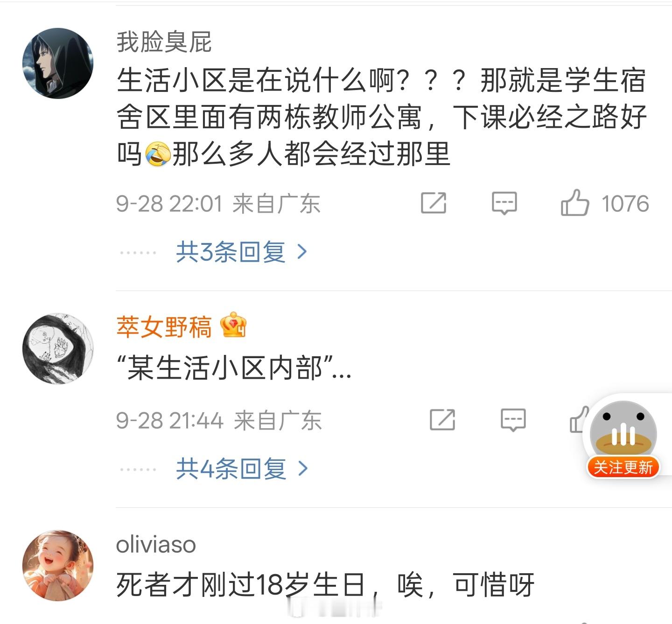Reply to 我脸臭屁's comment via bubble icon
This screenshot has height=624, width=672.
(504, 203)
